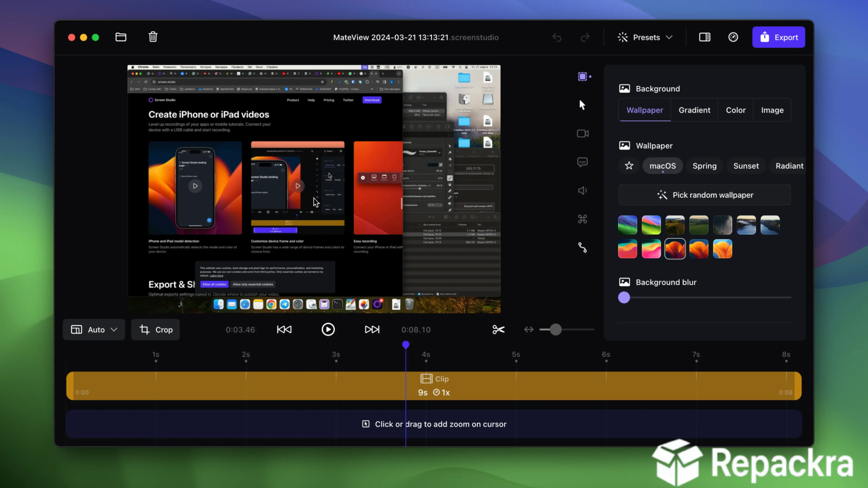Click the video preview canvas
Viewport: 868px width, 488px height.
click(x=314, y=189)
